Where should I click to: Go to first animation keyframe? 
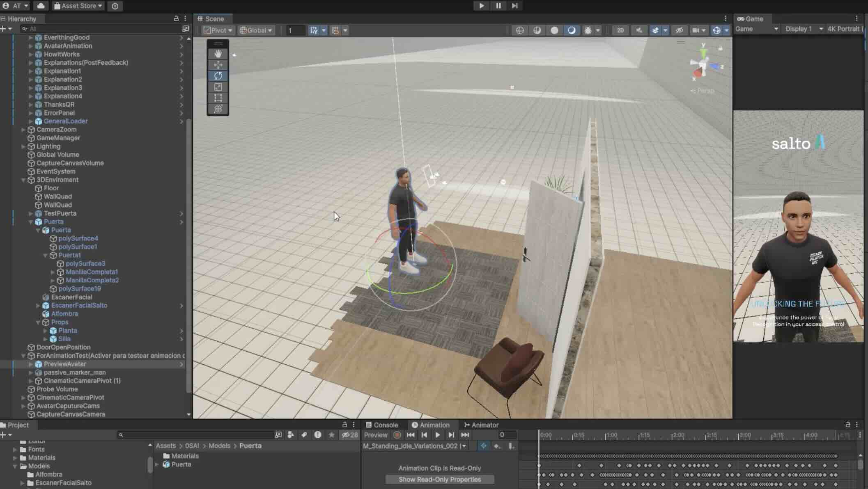[410, 435]
